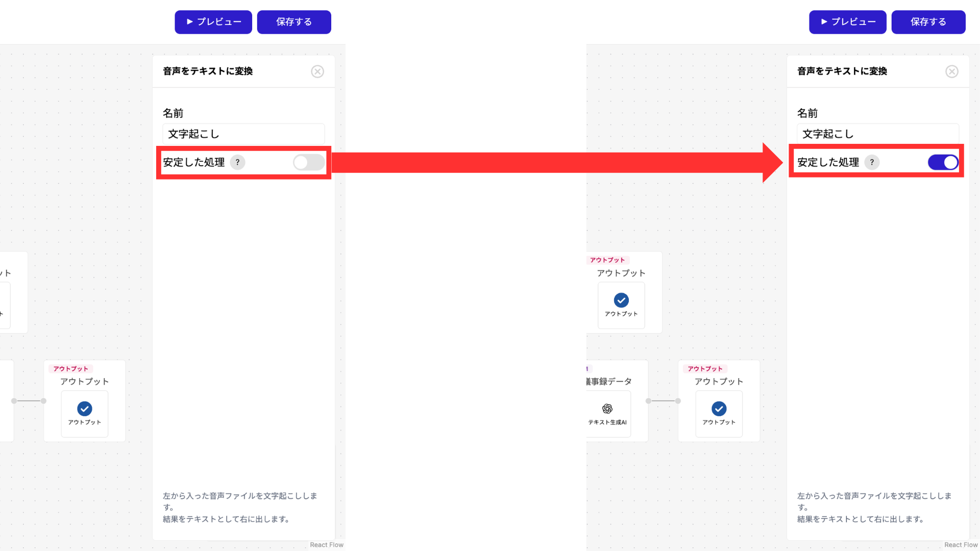Disable the enabled 安定した処理 toggle
Viewport: 980px width, 551px height.
tap(942, 162)
